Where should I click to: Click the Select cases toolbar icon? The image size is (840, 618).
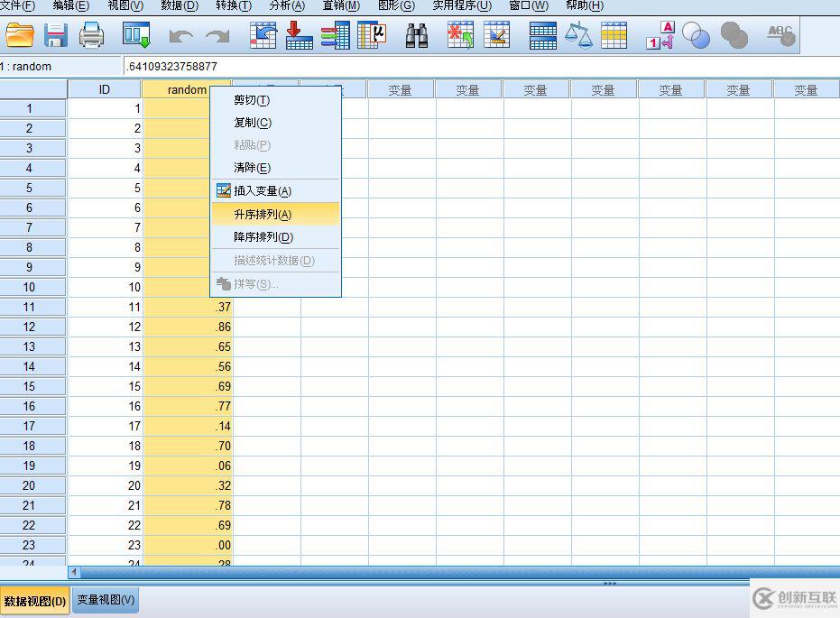tap(614, 35)
